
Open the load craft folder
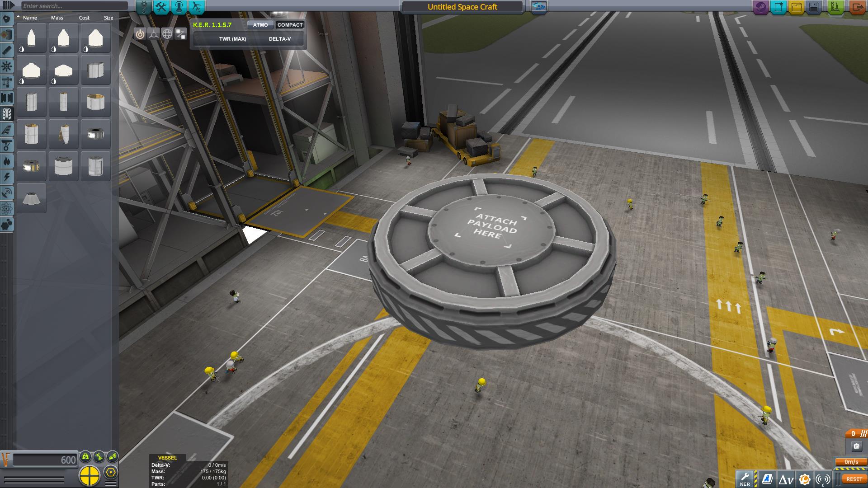797,7
